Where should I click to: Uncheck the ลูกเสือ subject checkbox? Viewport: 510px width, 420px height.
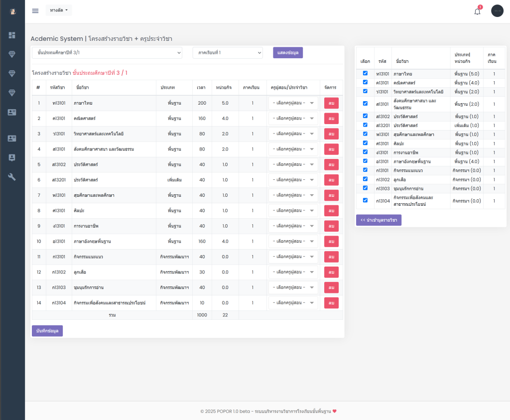tap(365, 179)
